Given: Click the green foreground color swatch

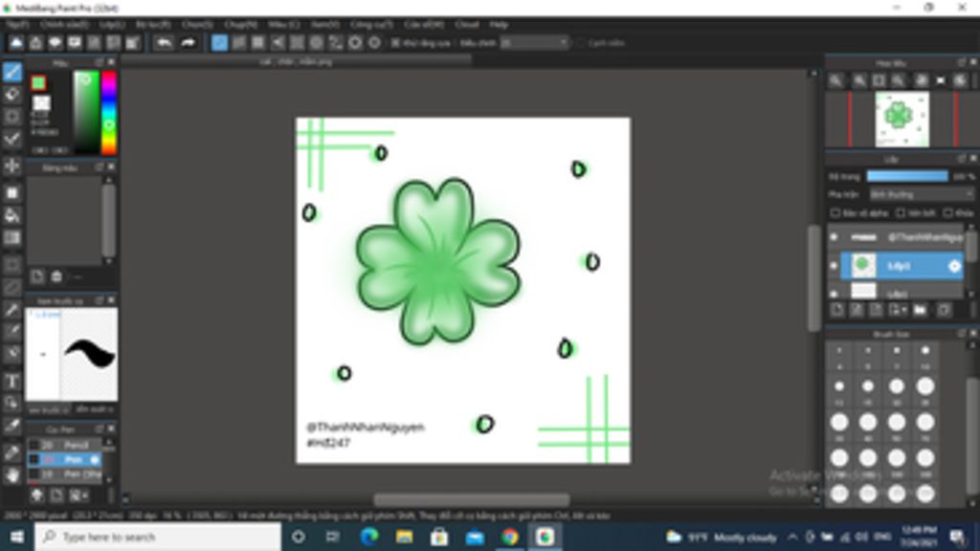Looking at the screenshot, I should tap(38, 82).
